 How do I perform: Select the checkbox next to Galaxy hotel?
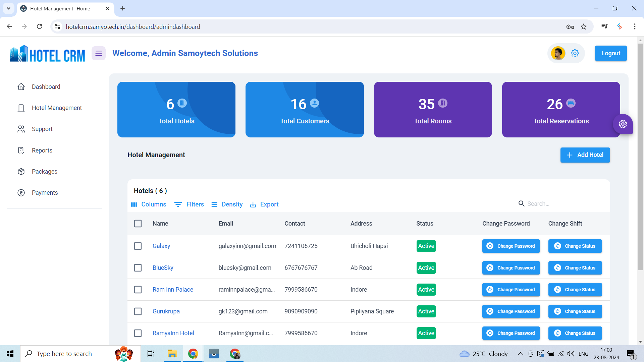138,246
